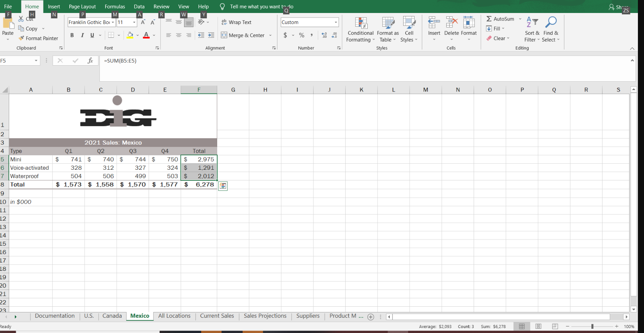Open the Formulas tab
This screenshot has width=644, height=333.
(115, 6)
